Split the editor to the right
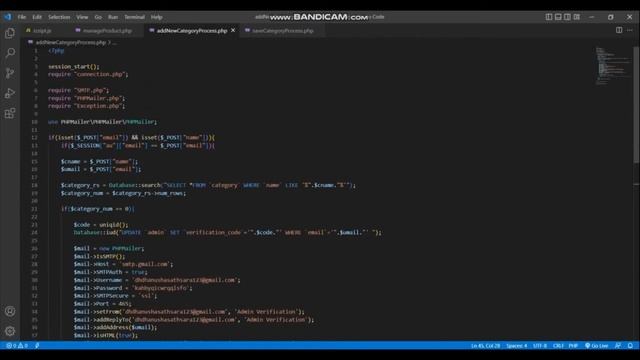The height and width of the screenshot is (360, 640). [x=619, y=30]
